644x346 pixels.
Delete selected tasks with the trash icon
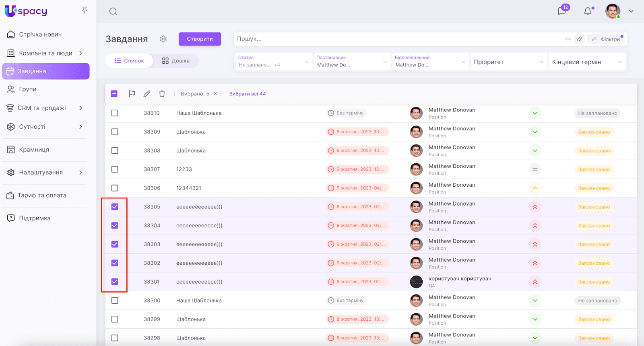pos(162,94)
